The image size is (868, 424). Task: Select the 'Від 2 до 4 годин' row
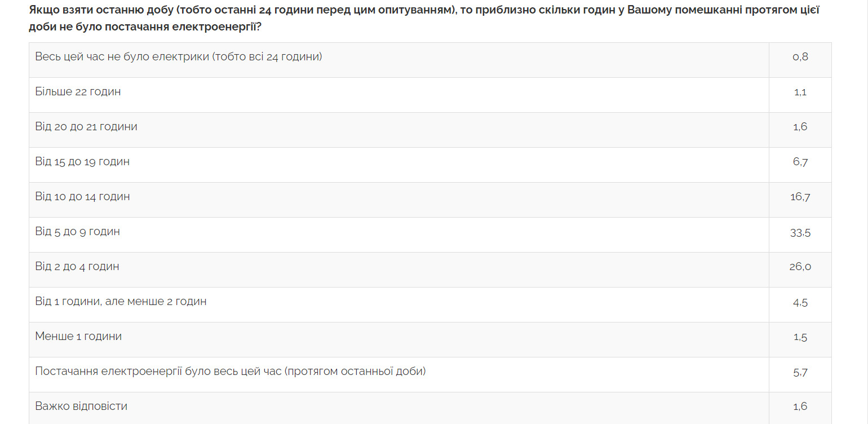click(430, 270)
